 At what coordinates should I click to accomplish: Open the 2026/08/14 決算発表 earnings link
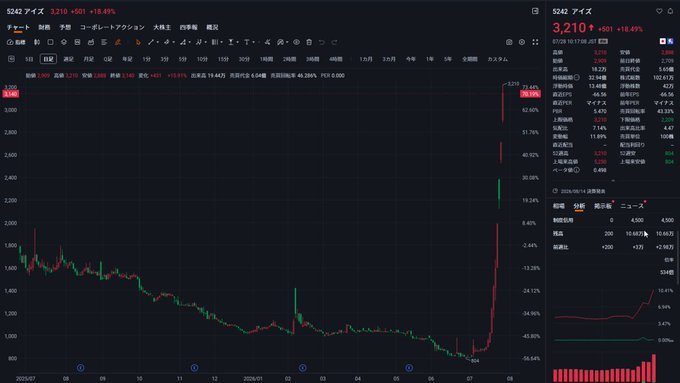pyautogui.click(x=582, y=191)
